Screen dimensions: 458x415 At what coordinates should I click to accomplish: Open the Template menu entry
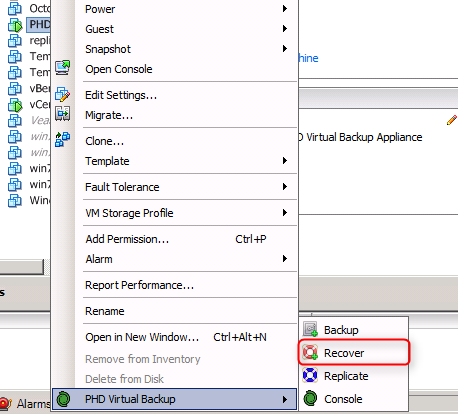(x=174, y=161)
